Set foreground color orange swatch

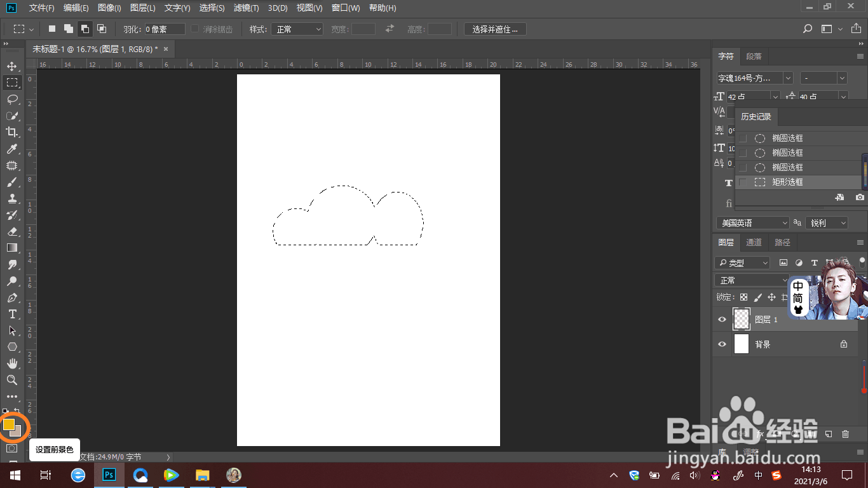click(x=9, y=424)
